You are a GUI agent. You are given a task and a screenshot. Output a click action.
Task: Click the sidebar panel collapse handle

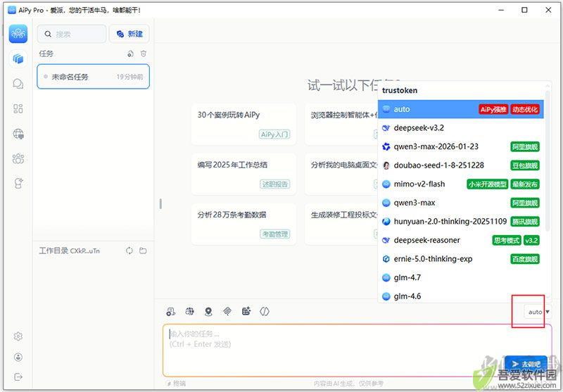160,204
